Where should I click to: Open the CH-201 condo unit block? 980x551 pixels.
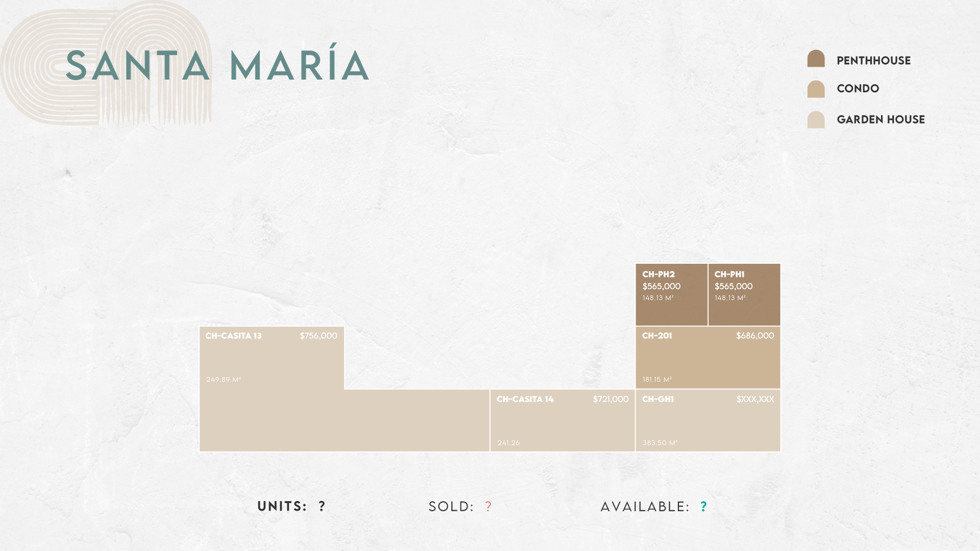(x=708, y=358)
